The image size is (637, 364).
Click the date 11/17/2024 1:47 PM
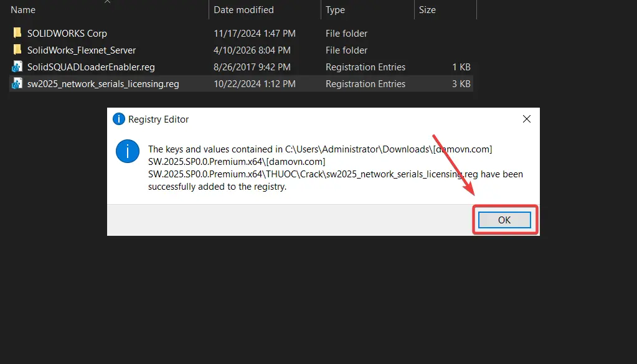[255, 33]
